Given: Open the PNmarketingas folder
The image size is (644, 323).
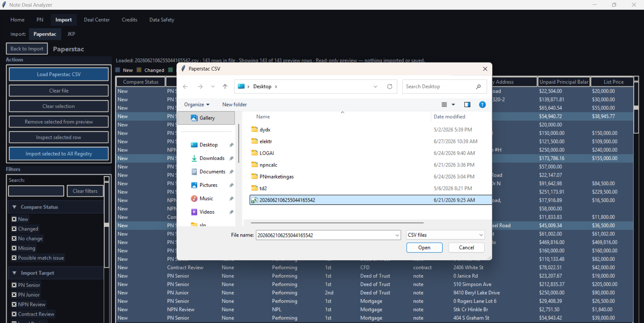Looking at the screenshot, I should 276,177.
